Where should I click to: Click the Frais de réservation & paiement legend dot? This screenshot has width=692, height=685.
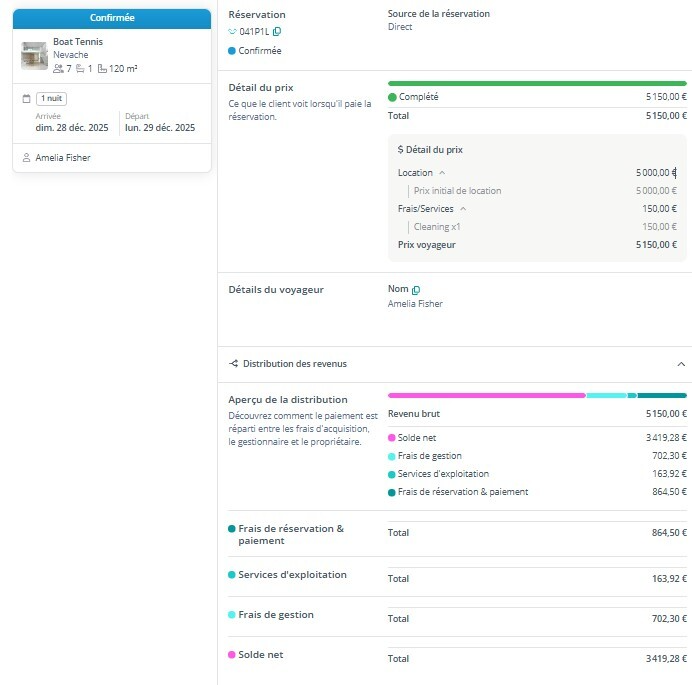392,492
